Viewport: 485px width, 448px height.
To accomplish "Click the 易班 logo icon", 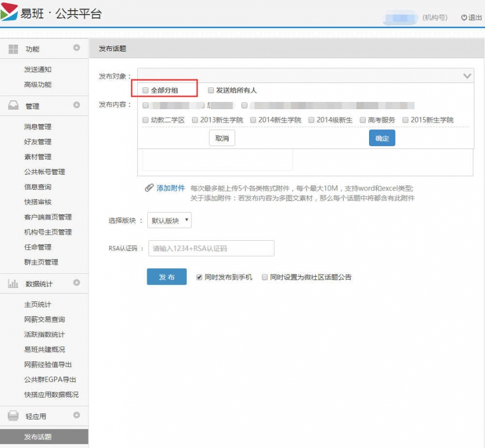I will click(10, 13).
